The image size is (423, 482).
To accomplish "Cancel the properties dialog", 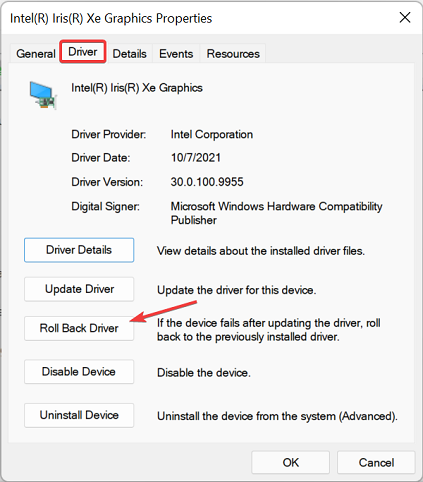I will click(x=376, y=463).
